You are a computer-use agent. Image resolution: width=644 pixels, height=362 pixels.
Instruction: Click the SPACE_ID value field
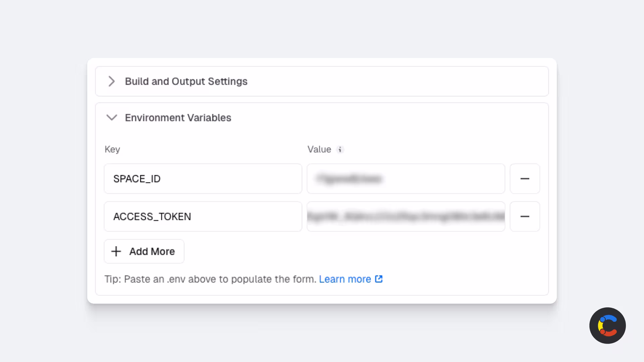[406, 179]
